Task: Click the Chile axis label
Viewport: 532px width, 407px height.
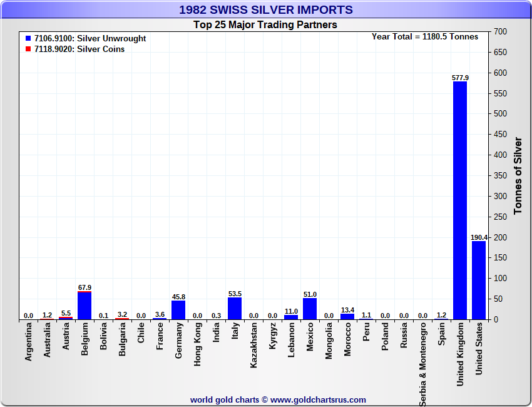Action: pyautogui.click(x=141, y=332)
